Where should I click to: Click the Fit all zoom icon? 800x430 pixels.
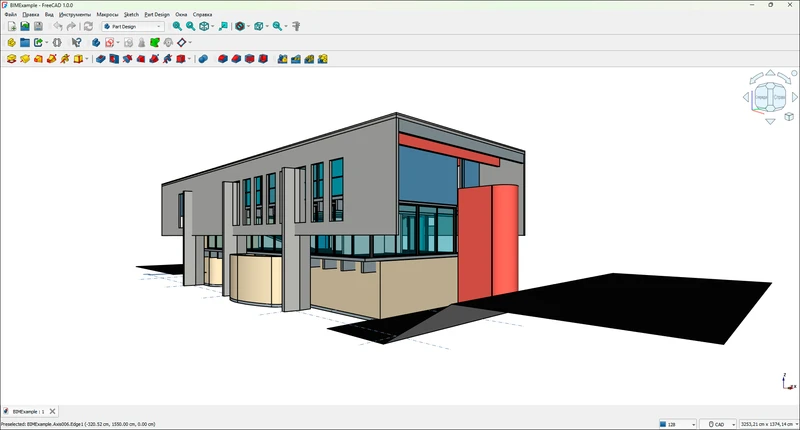177,26
